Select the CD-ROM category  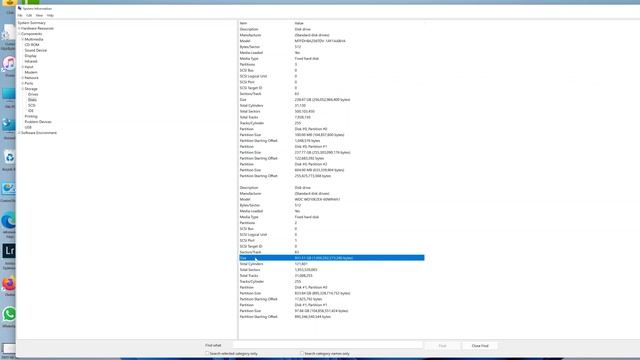[x=32, y=45]
